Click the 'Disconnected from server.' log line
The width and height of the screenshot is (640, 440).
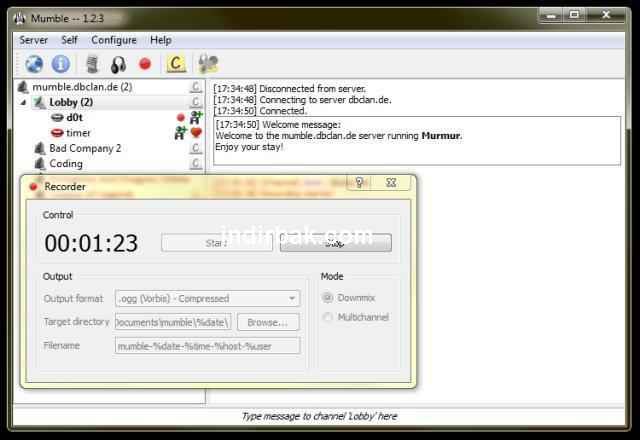pyautogui.click(x=290, y=89)
